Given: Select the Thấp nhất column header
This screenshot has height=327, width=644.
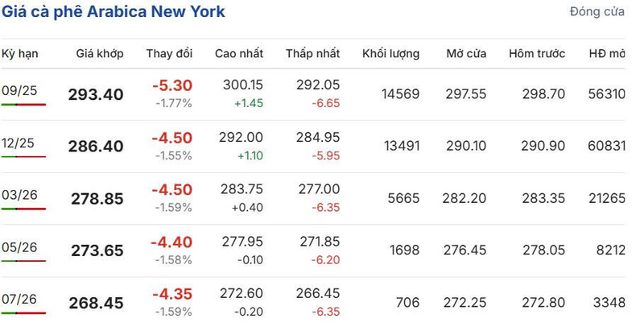Looking at the screenshot, I should 312,54.
